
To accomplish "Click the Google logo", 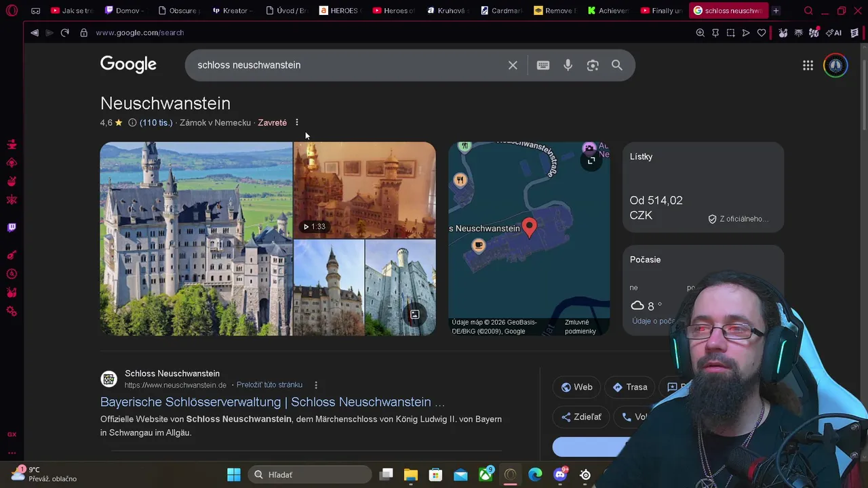I will pos(128,64).
